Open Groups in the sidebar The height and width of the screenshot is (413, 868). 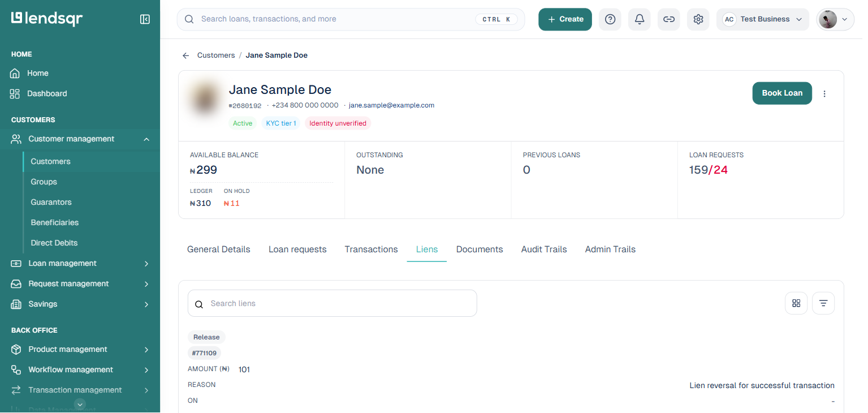point(44,182)
